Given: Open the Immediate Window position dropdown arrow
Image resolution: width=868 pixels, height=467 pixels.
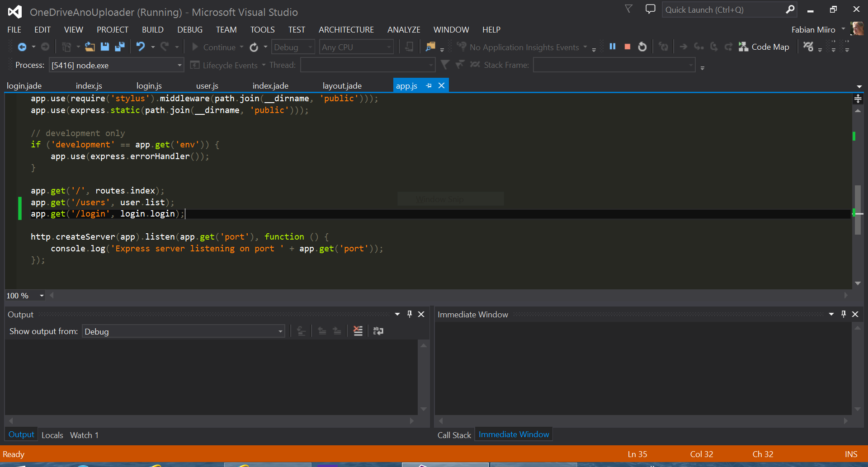Looking at the screenshot, I should (x=831, y=314).
